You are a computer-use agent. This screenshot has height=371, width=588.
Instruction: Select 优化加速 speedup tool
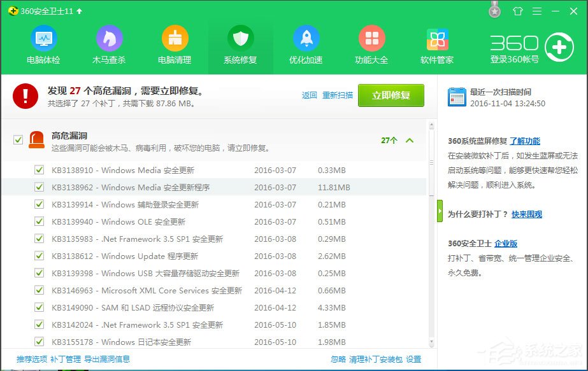pos(306,43)
